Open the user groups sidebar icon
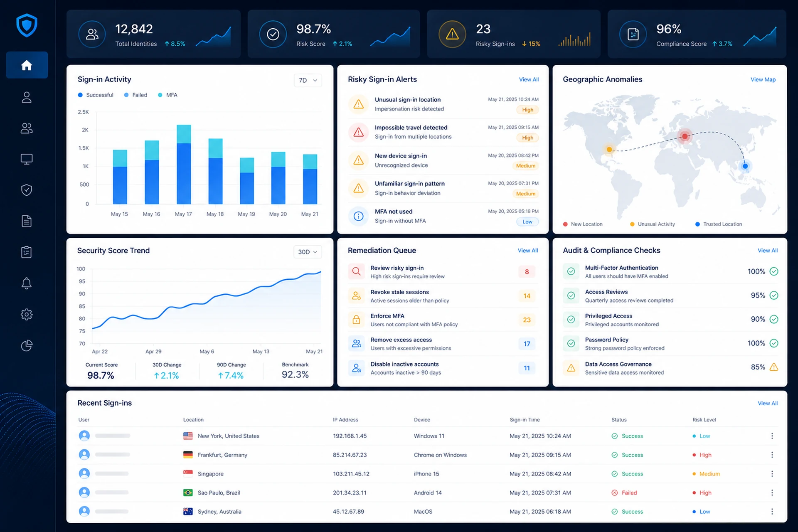 click(x=27, y=128)
